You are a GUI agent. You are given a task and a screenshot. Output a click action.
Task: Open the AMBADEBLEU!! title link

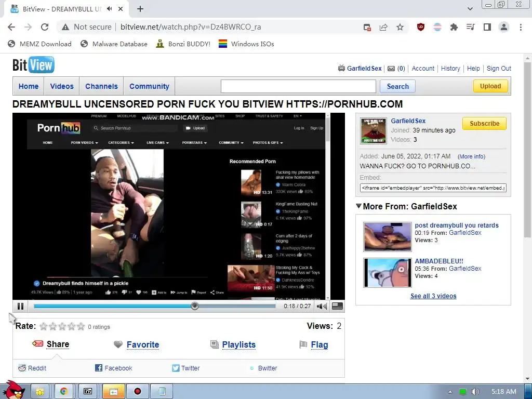point(438,261)
